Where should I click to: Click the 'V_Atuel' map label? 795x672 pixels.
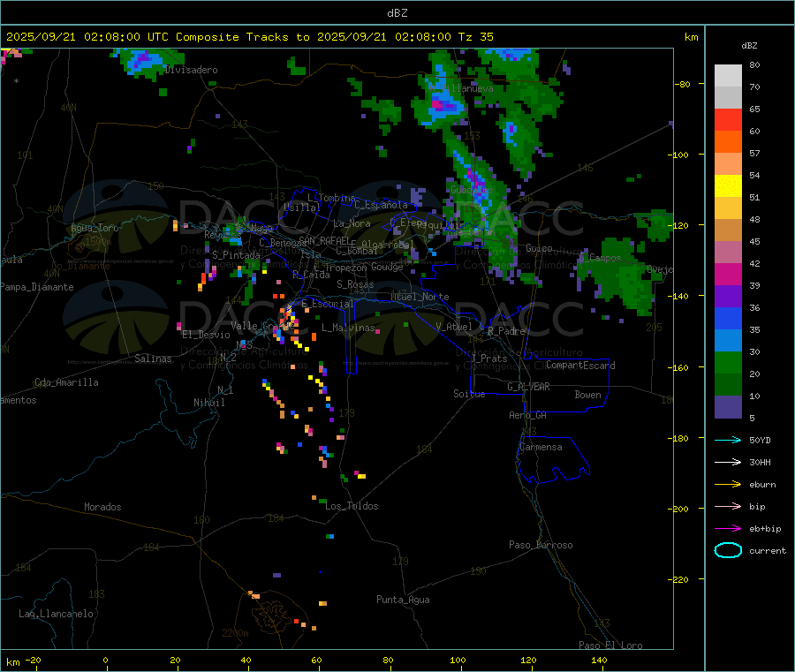click(x=454, y=327)
